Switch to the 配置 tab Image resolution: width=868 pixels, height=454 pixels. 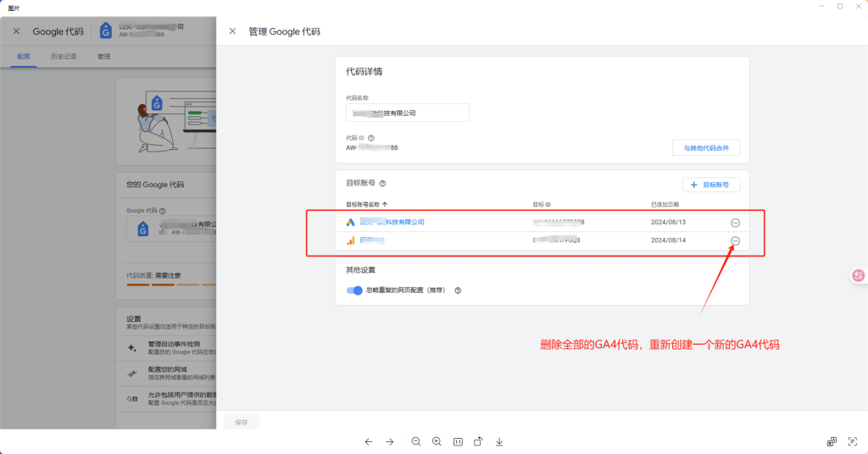pyautogui.click(x=24, y=57)
